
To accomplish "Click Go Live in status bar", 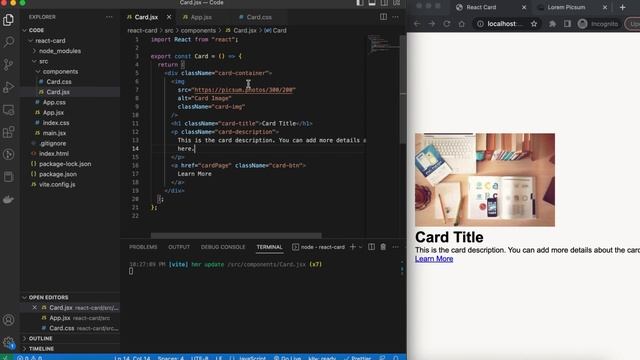I will pyautogui.click(x=287, y=358).
